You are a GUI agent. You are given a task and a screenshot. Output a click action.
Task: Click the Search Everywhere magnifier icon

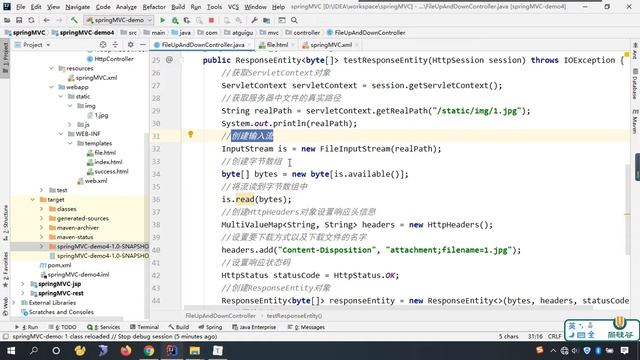pos(294,20)
